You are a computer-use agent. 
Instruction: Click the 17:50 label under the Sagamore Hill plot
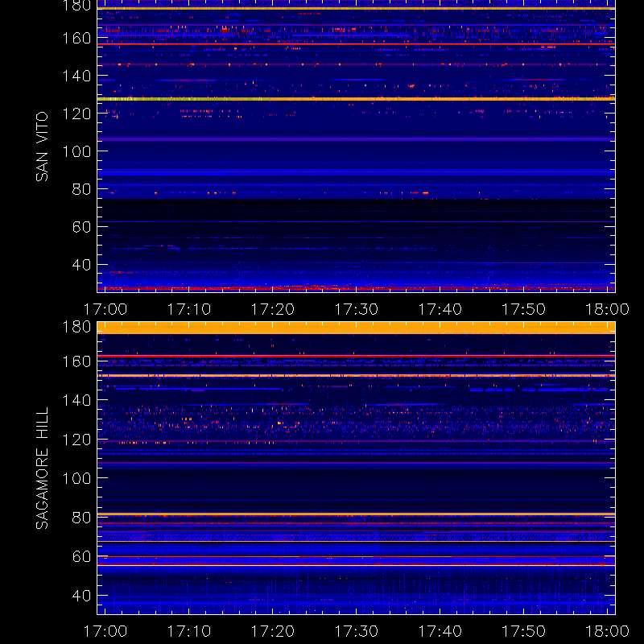tap(524, 631)
